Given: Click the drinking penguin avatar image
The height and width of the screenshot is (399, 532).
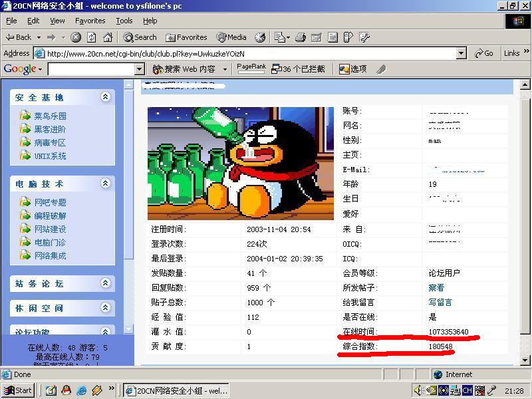Looking at the screenshot, I should pos(241,163).
